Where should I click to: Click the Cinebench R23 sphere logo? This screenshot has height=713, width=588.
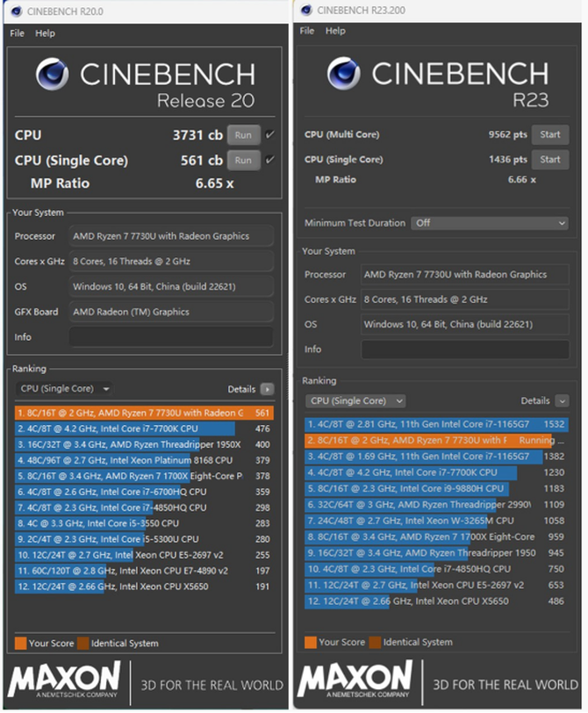(x=343, y=73)
